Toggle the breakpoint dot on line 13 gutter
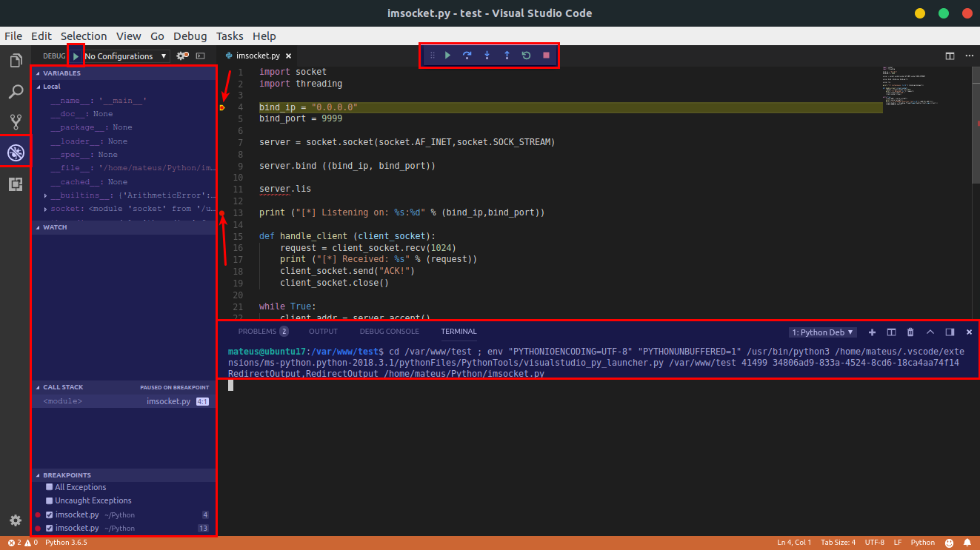 pyautogui.click(x=222, y=213)
